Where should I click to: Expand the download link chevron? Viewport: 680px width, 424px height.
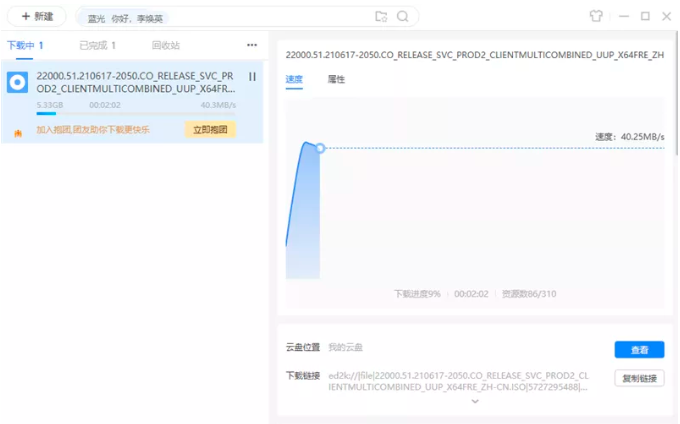tap(475, 402)
